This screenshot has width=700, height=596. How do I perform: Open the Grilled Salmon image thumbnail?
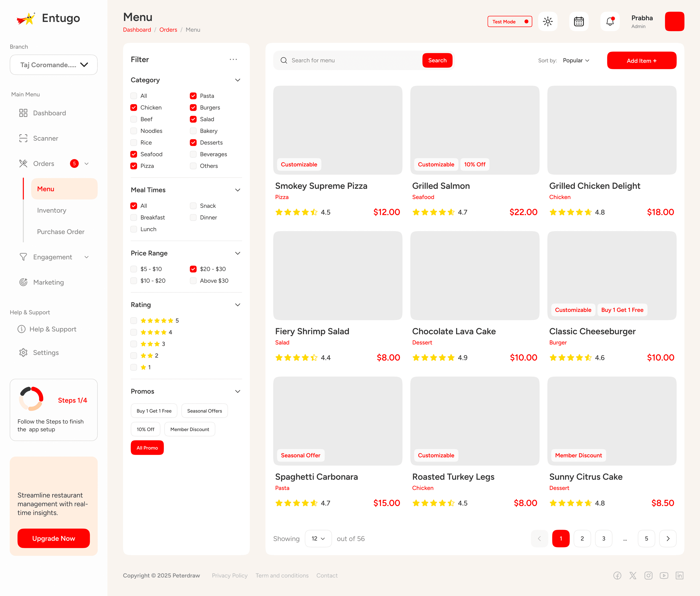coord(475,130)
